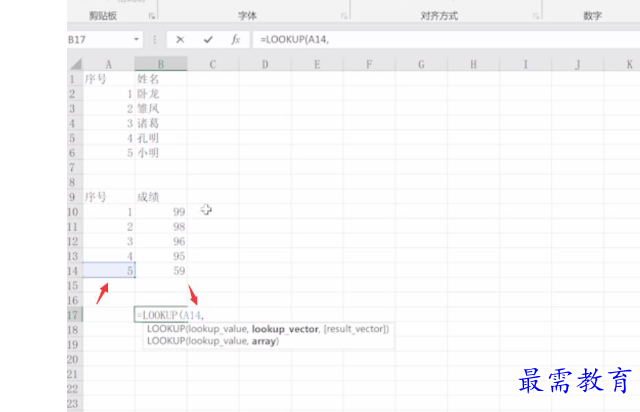
Task: Click cell B2 containing 卧龙
Action: coord(161,94)
